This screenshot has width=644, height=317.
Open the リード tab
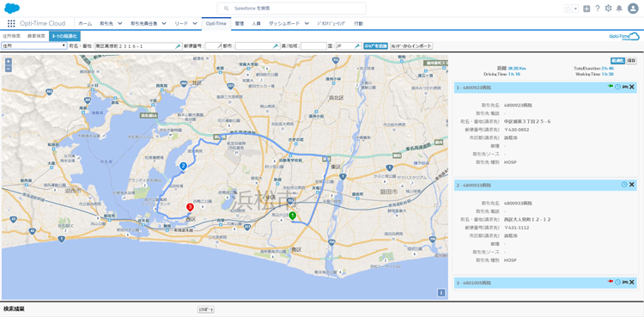point(180,23)
